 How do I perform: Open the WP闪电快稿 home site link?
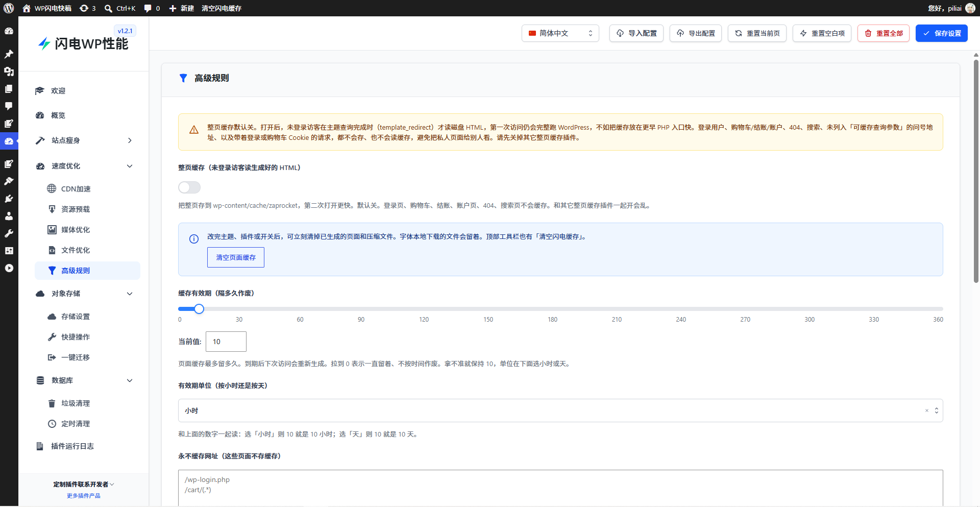(x=47, y=8)
